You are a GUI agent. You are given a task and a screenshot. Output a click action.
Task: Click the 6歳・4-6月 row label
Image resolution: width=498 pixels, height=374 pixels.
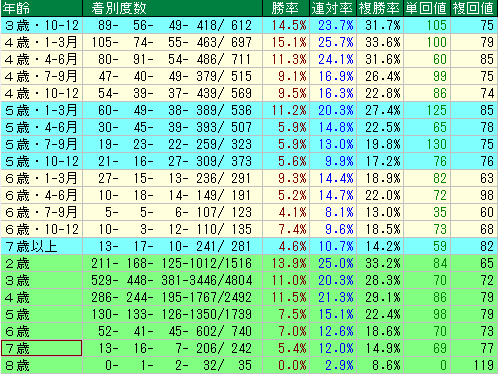click(41, 195)
